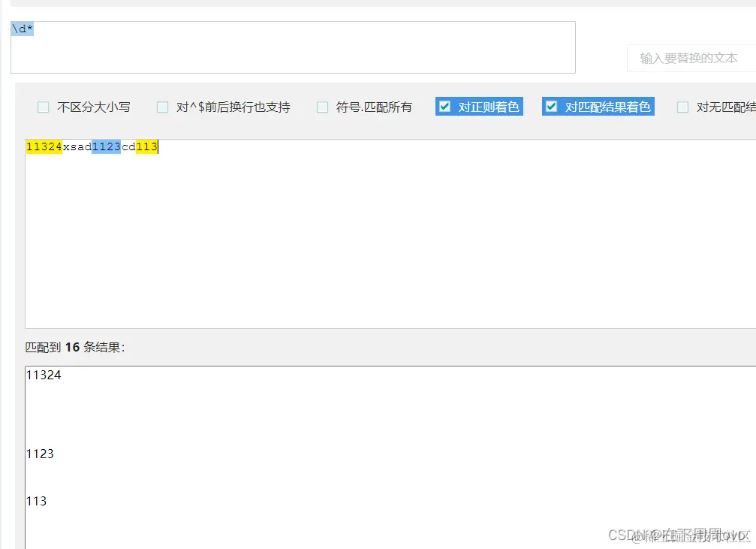Enable the 对无匹配结果 checkbox on the right
This screenshot has width=756, height=549.
(682, 107)
